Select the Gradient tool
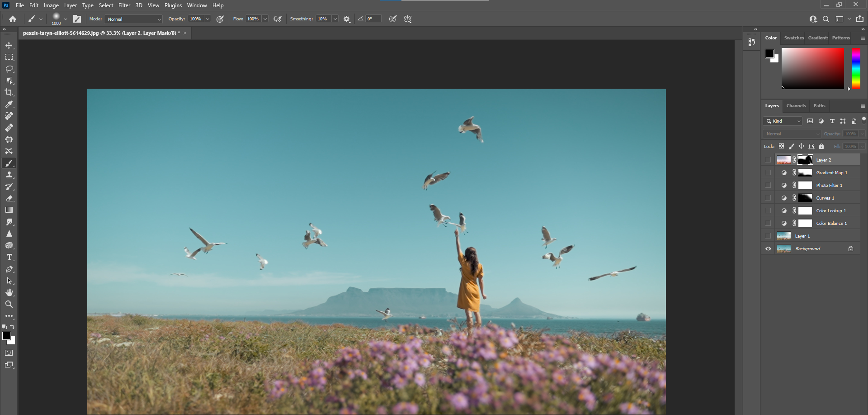The height and width of the screenshot is (415, 868). click(9, 210)
